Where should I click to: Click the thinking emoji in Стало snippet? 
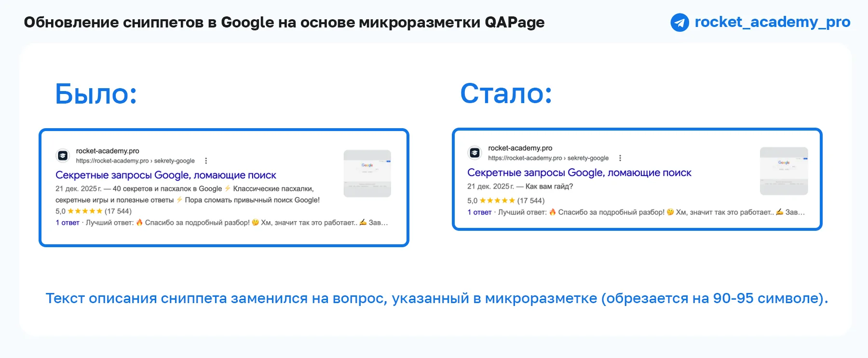pos(670,212)
